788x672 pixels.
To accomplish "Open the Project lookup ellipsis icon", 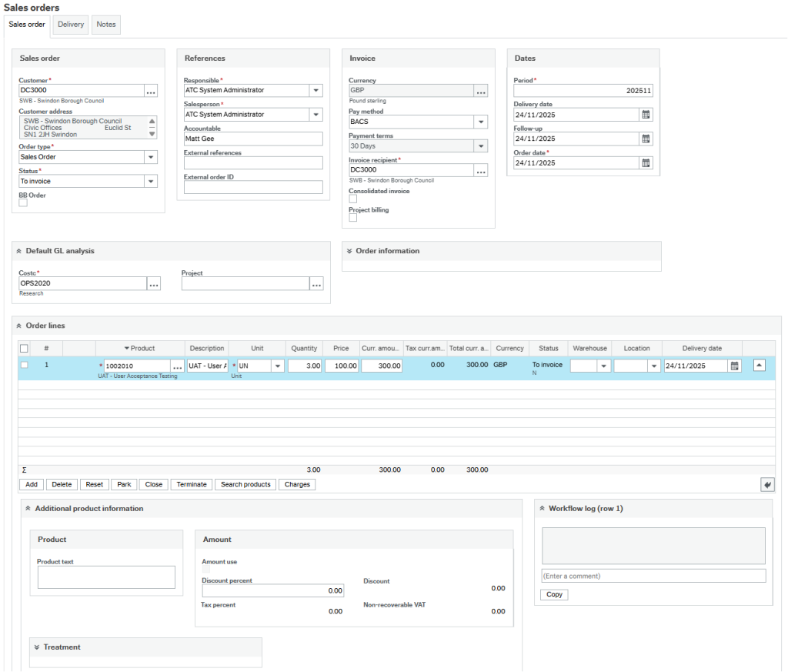I will pyautogui.click(x=316, y=283).
